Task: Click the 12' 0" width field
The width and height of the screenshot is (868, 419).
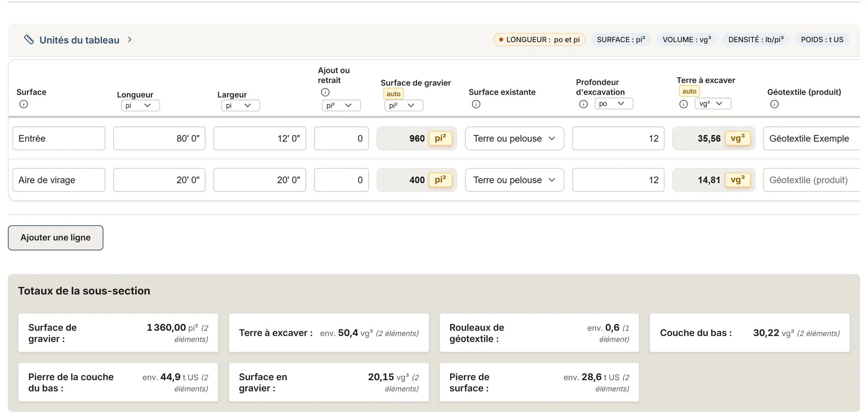Action: pos(260,139)
